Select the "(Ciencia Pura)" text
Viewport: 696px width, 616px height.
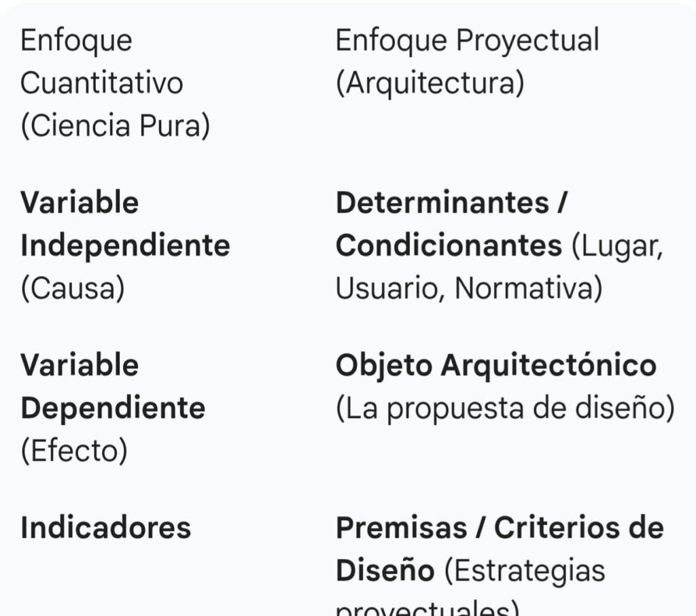point(115,126)
